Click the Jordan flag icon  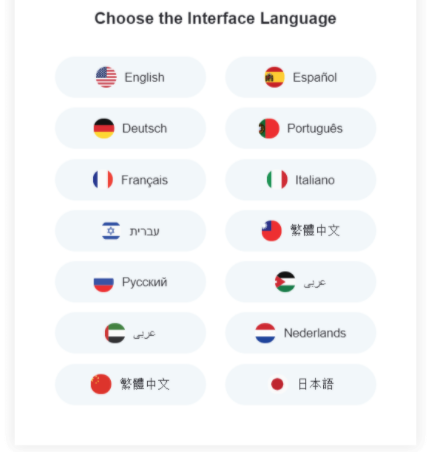coord(285,282)
